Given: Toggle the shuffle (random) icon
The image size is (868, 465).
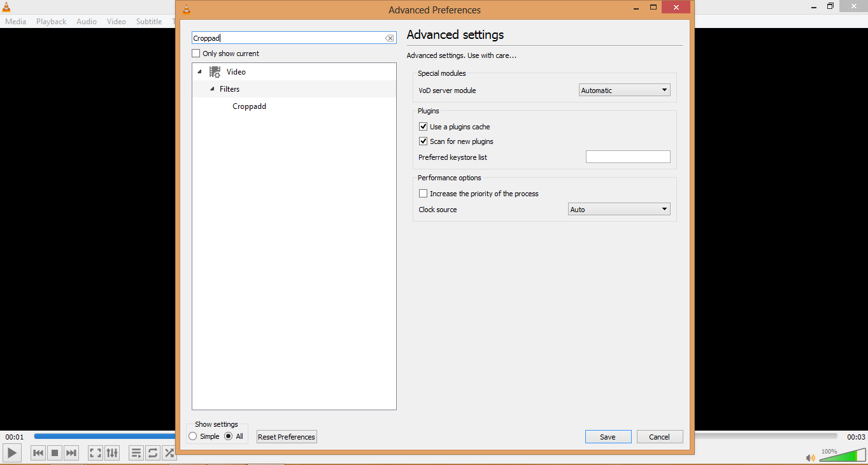Looking at the screenshot, I should click(x=169, y=453).
